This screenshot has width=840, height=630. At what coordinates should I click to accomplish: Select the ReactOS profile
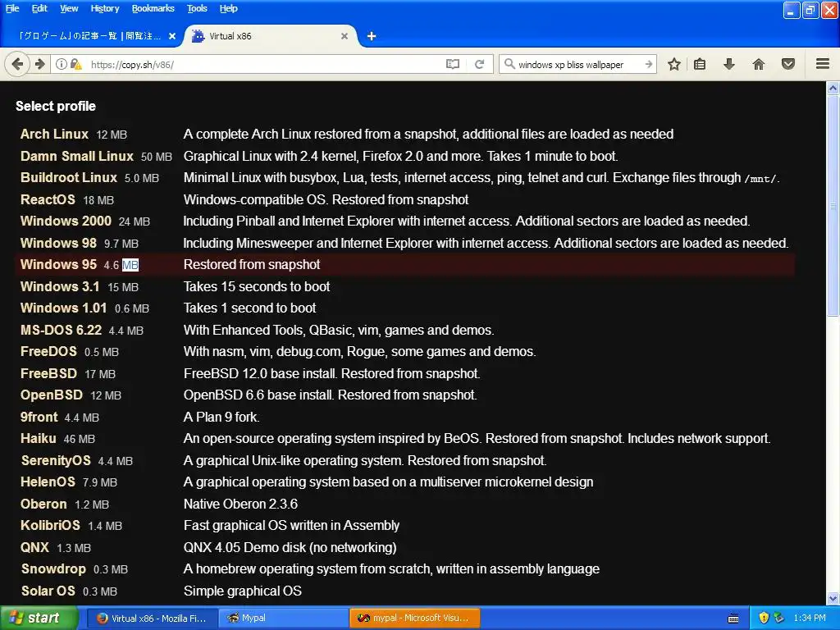coord(48,199)
